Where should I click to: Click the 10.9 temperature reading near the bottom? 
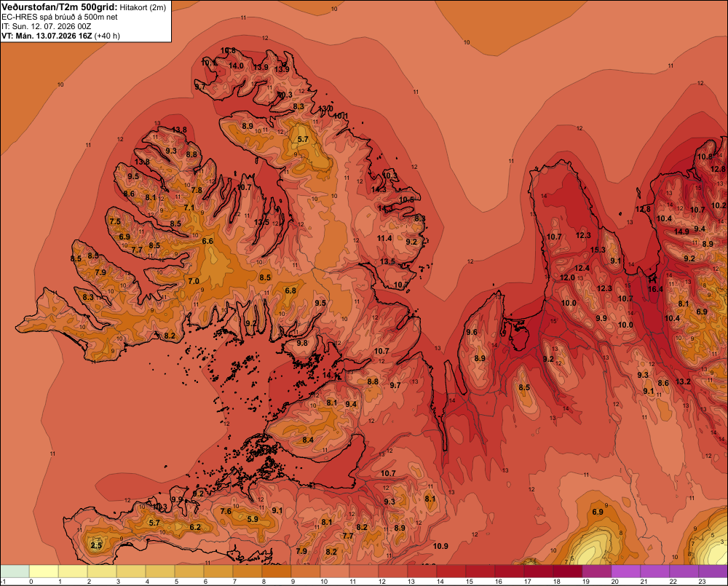click(x=440, y=546)
